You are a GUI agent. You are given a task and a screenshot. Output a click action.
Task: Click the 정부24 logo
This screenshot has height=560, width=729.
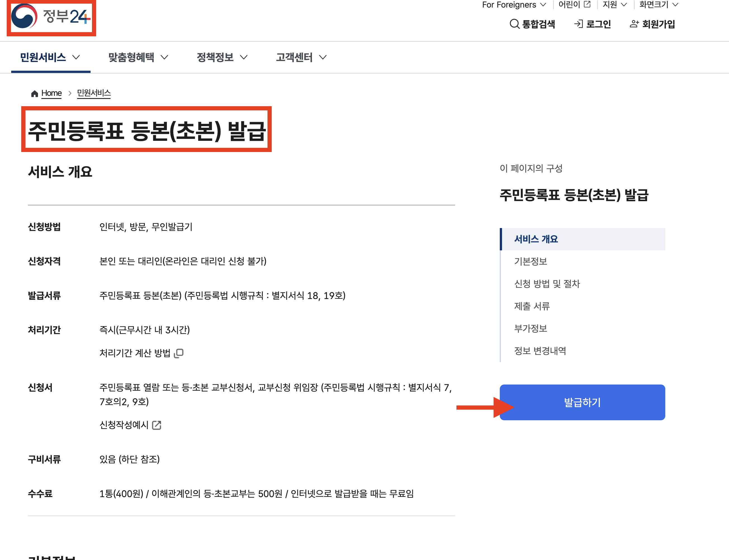click(x=51, y=17)
